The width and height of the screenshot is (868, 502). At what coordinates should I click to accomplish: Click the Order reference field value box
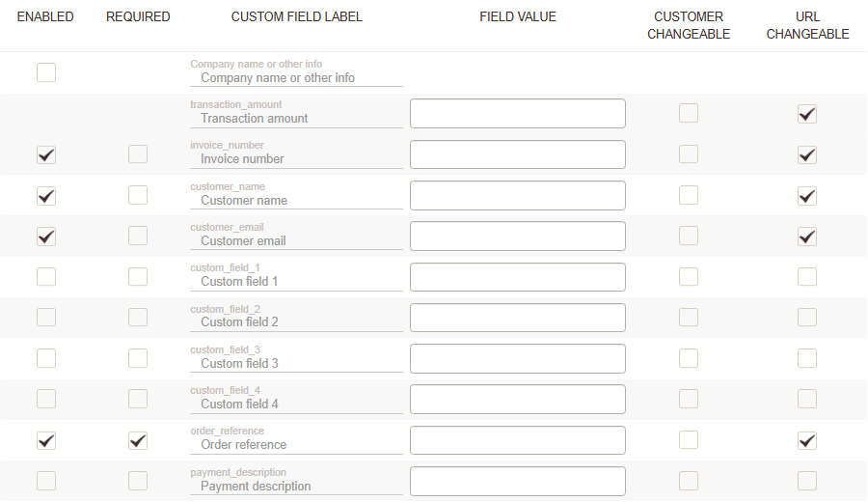tap(518, 440)
